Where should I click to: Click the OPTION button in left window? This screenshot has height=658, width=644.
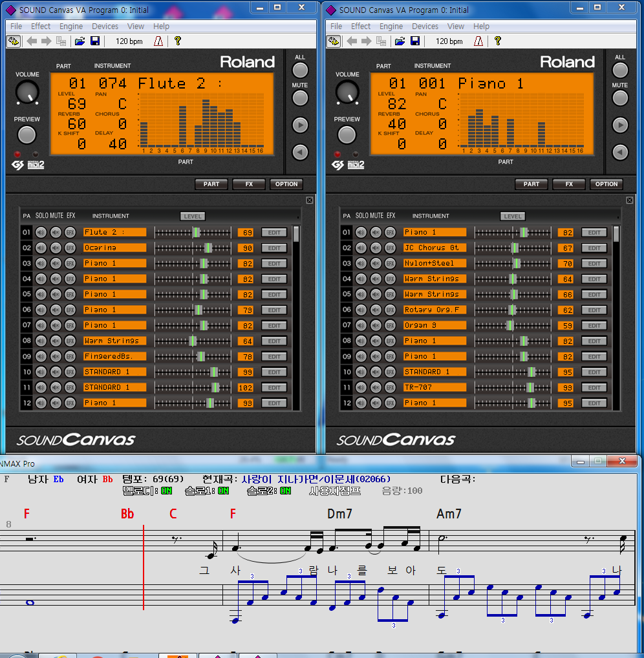(286, 184)
